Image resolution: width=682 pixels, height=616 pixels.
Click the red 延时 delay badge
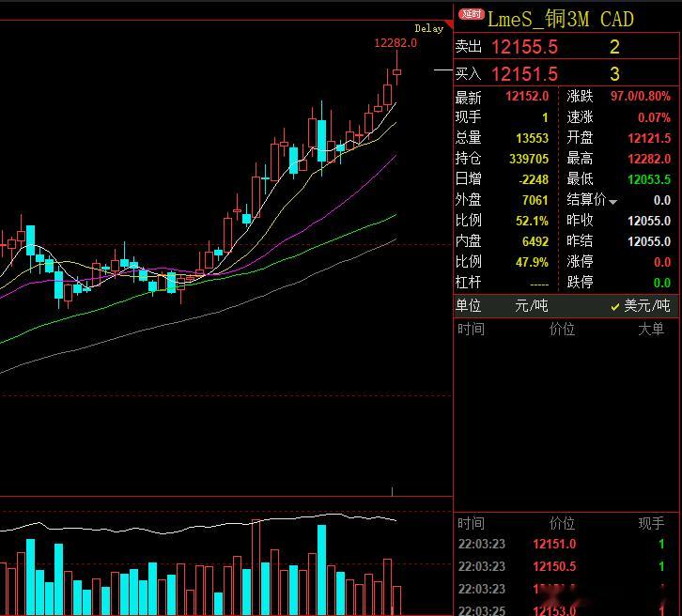pos(472,14)
